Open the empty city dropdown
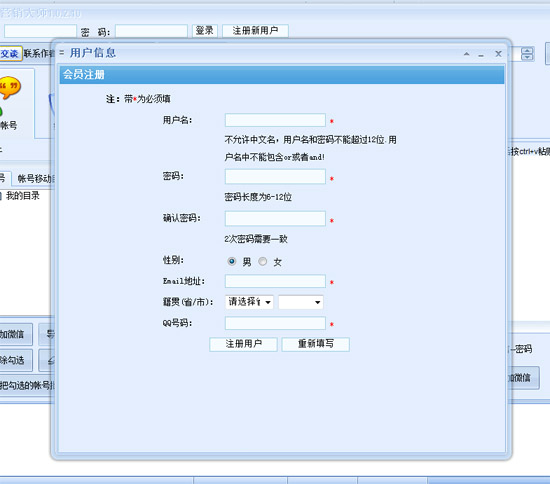Viewport: 550px width, 484px height. click(301, 302)
